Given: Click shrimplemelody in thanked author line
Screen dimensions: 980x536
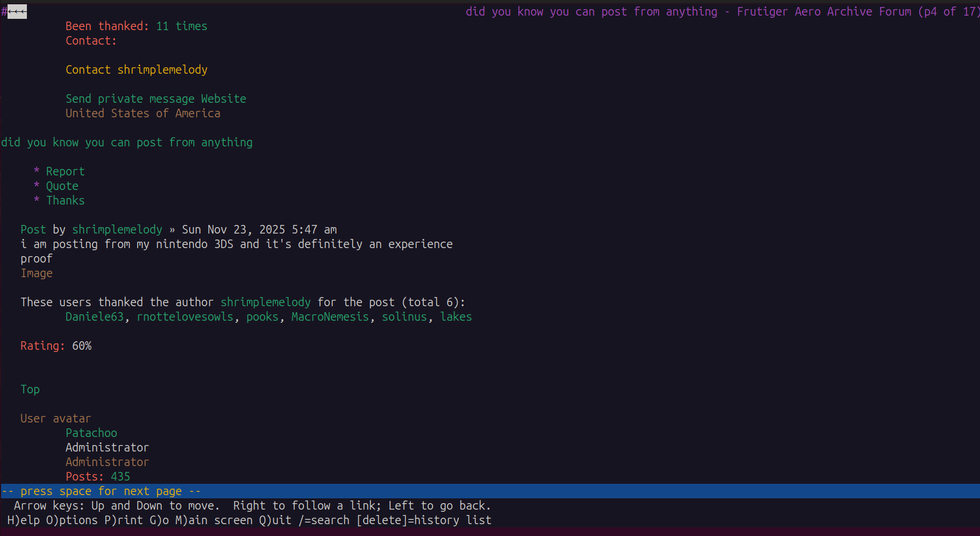Looking at the screenshot, I should point(265,302).
